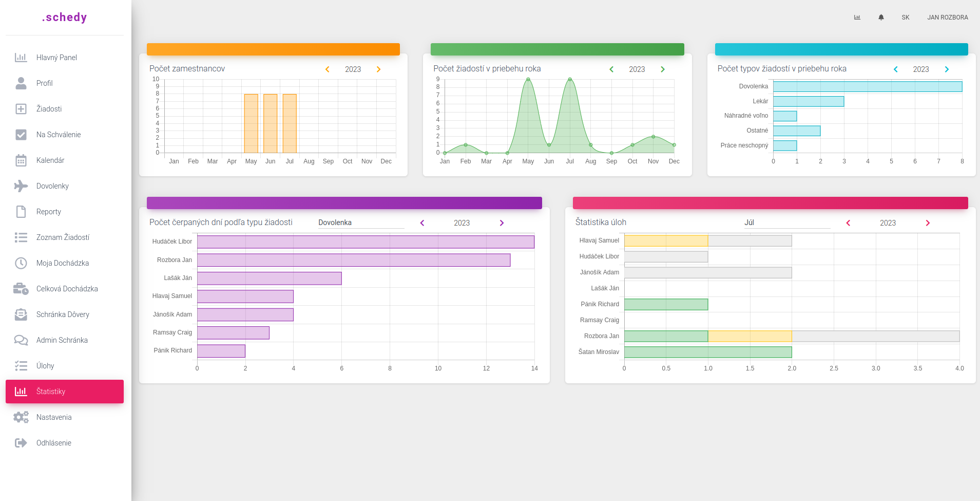Click the Lekár bar in request types chart

tap(809, 101)
